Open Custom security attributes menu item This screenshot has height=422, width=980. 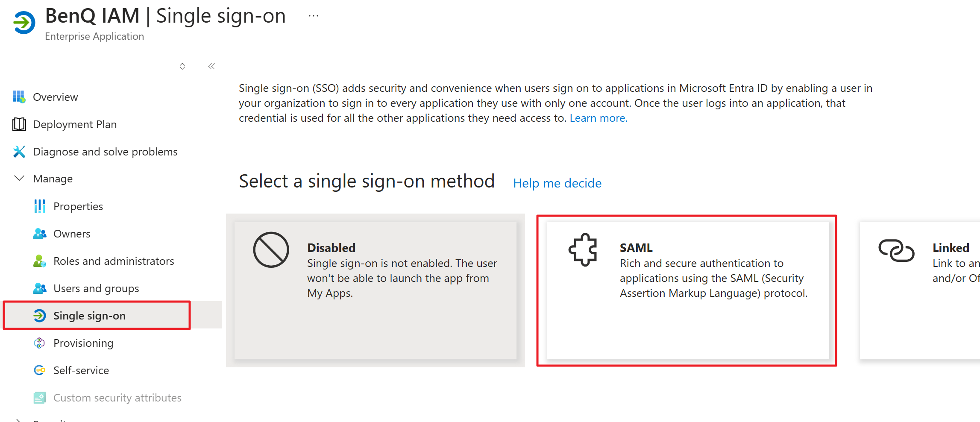[117, 398]
